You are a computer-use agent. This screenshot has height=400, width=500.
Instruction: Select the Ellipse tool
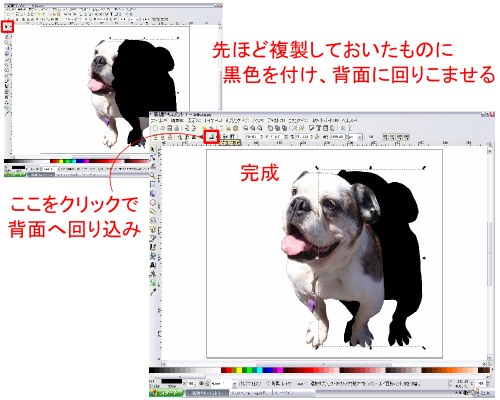pos(153,202)
